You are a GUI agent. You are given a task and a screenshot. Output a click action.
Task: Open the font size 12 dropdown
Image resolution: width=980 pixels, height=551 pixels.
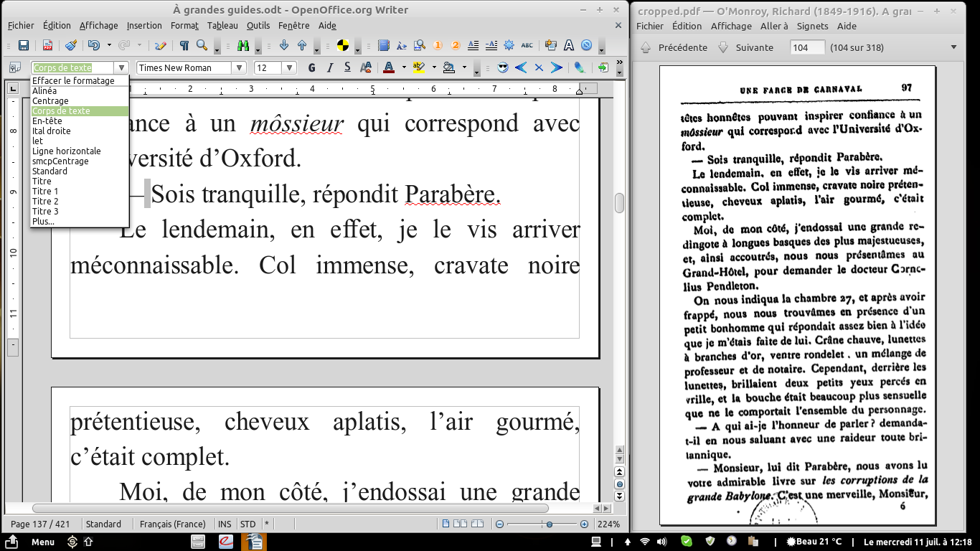click(290, 67)
